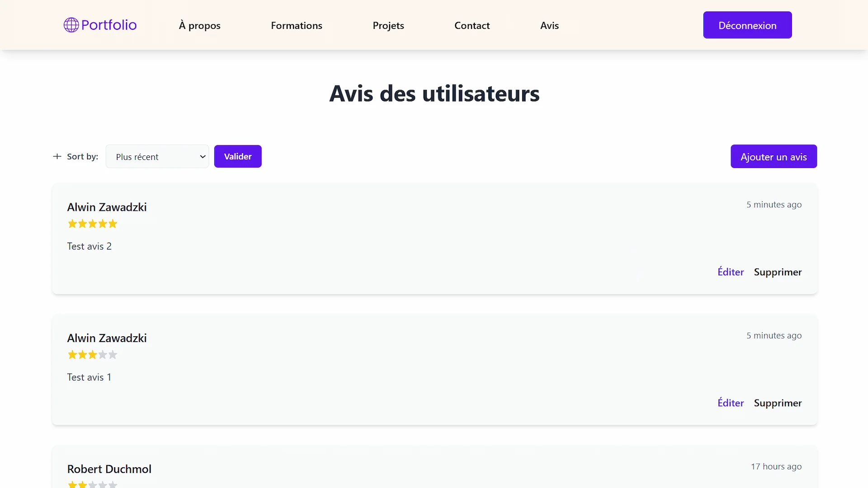The height and width of the screenshot is (488, 868).
Task: Click the 17 hours ago timestamp
Action: 776,466
